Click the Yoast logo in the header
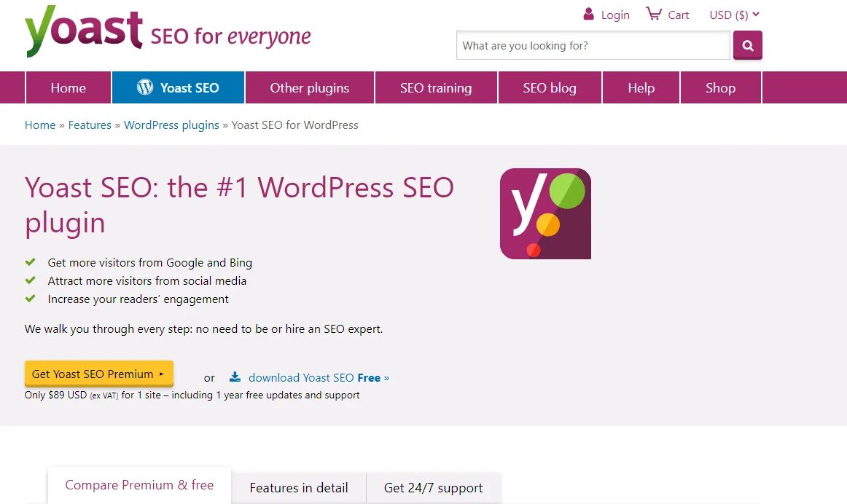This screenshot has height=504, width=847. (x=84, y=31)
